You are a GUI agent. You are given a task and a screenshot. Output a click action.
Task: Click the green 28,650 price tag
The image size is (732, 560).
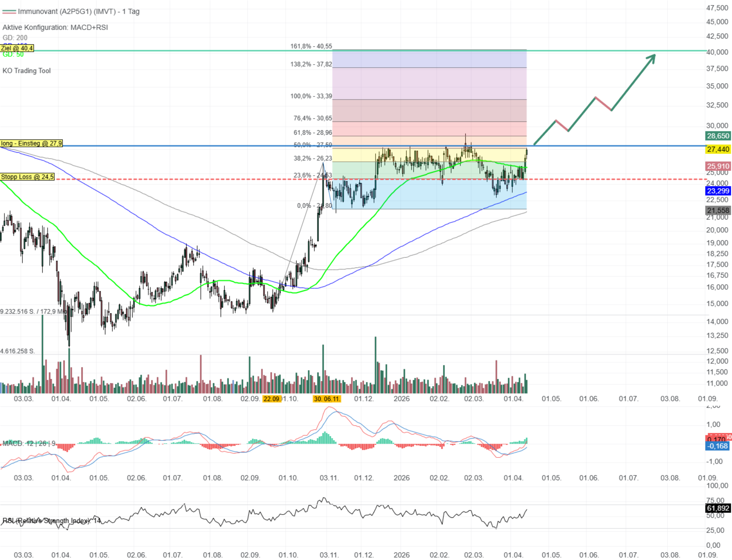pos(718,136)
